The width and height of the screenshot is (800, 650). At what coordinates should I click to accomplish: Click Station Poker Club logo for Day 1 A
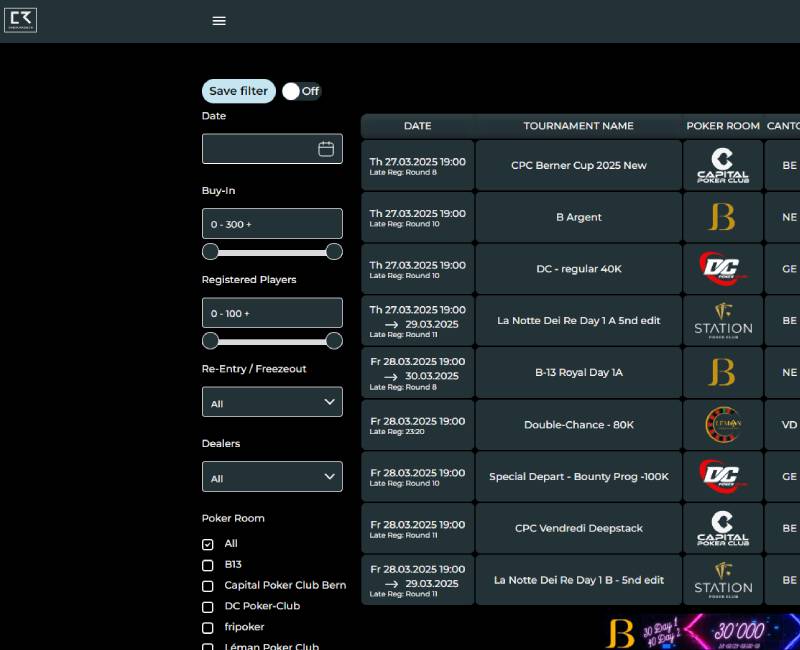[722, 321]
